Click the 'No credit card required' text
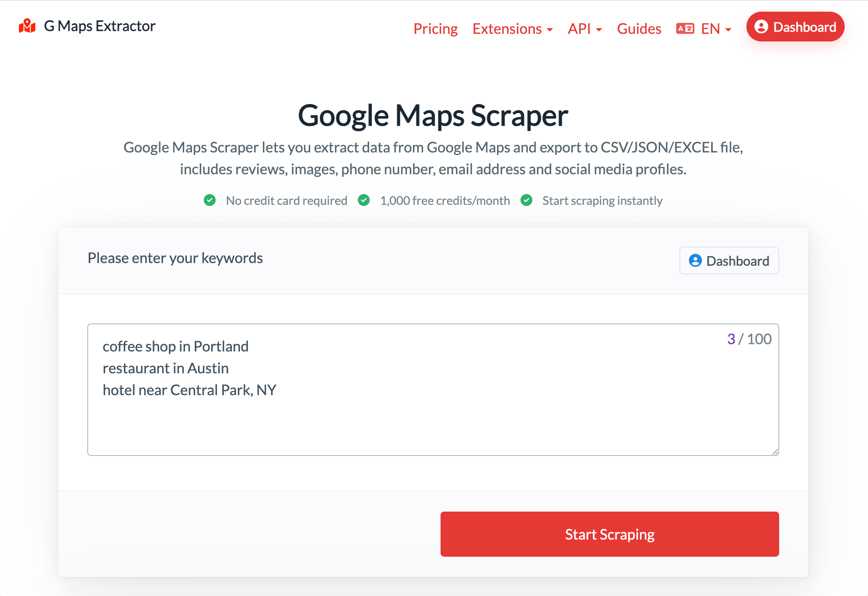The width and height of the screenshot is (868, 596). click(287, 200)
